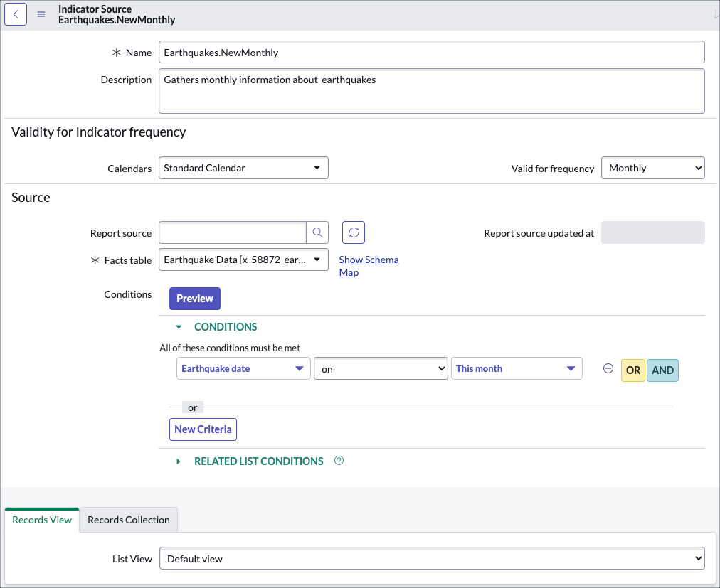The width and height of the screenshot is (720, 588).
Task: Refresh the Report source field
Action: pyautogui.click(x=353, y=232)
